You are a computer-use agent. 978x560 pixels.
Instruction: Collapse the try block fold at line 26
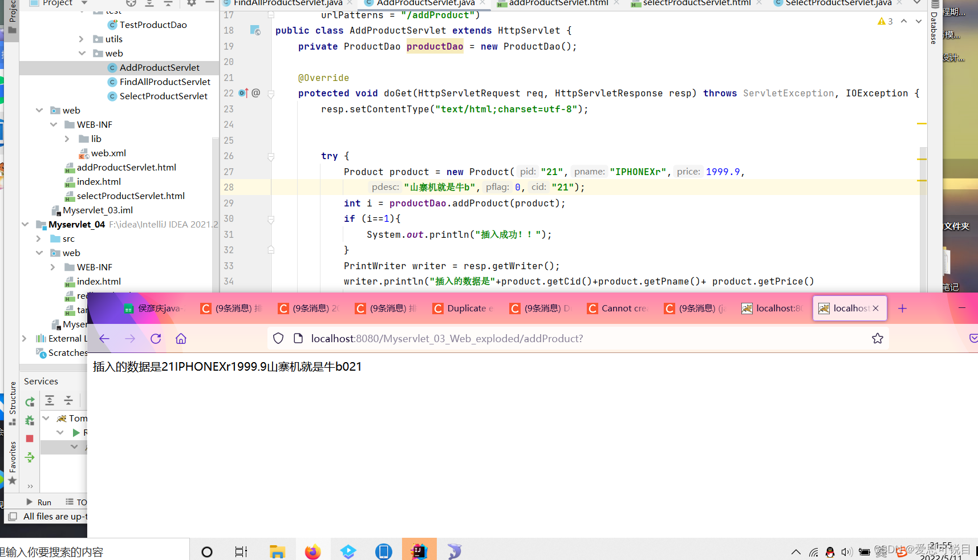point(270,157)
